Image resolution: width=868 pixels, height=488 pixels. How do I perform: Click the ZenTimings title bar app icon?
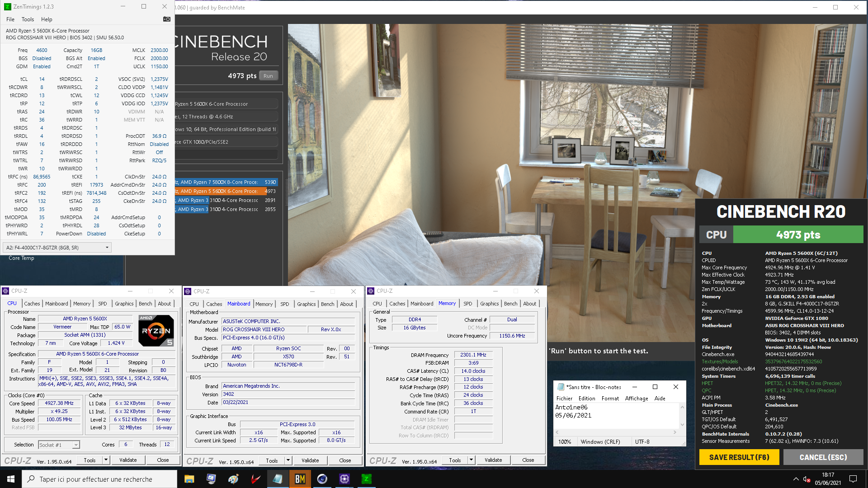(7, 7)
